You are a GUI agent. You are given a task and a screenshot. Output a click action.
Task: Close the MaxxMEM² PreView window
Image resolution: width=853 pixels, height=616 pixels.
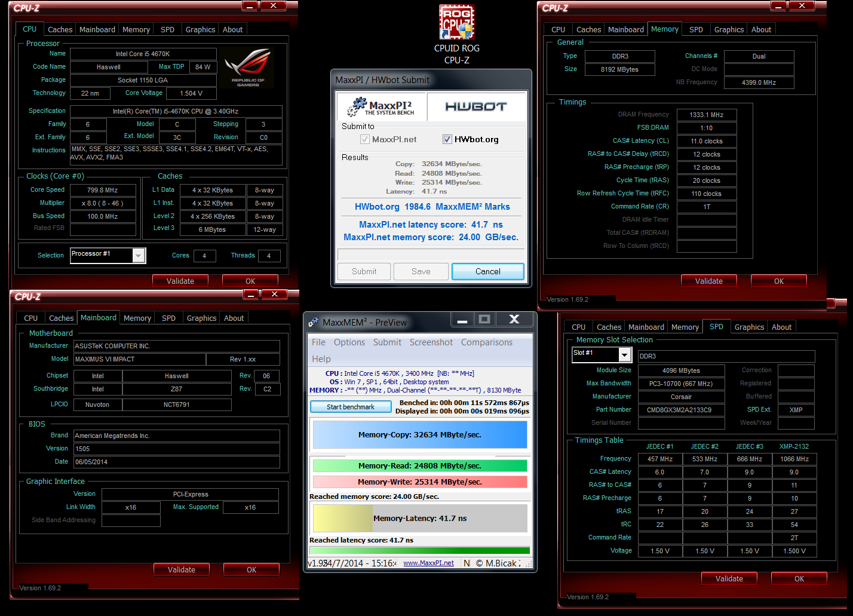(x=514, y=320)
